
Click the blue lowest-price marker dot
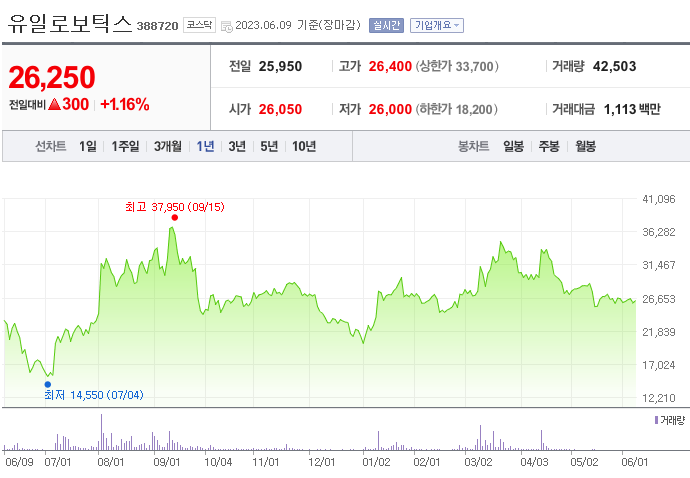(x=48, y=384)
